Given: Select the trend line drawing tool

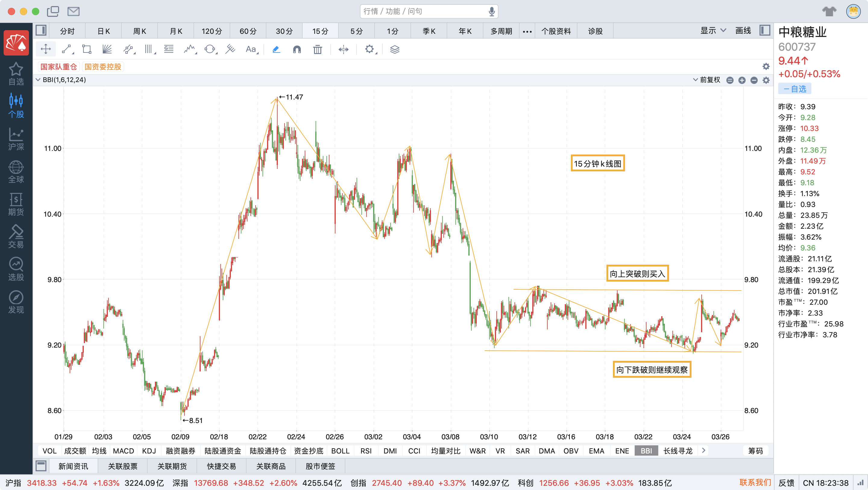Looking at the screenshot, I should (x=67, y=49).
